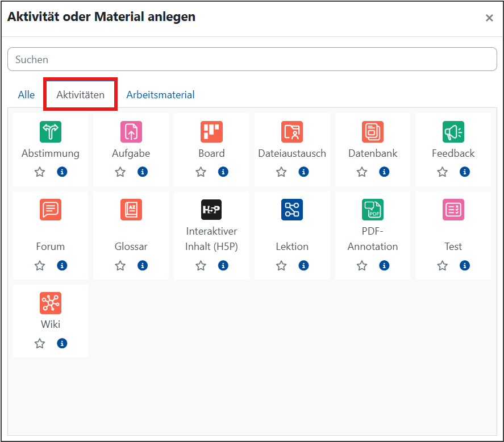Show info for Feedback
Viewport: 504px width, 442px height.
point(464,172)
